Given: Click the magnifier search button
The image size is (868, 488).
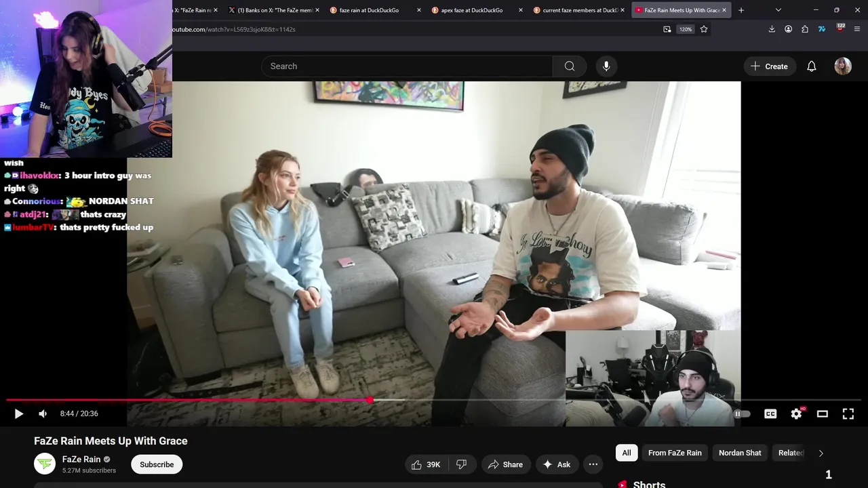Looking at the screenshot, I should (570, 66).
